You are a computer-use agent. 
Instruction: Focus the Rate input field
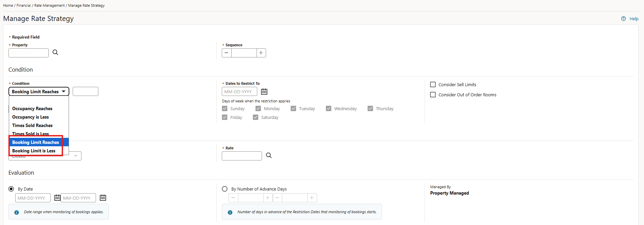click(x=242, y=156)
